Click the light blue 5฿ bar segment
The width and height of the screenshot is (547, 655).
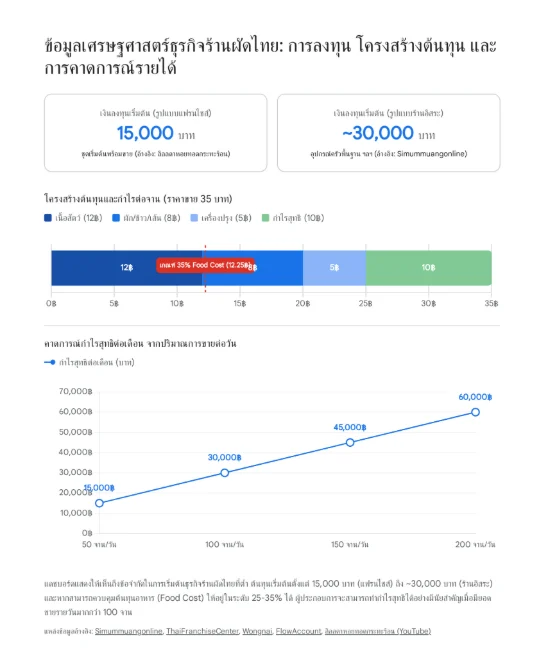click(x=334, y=268)
